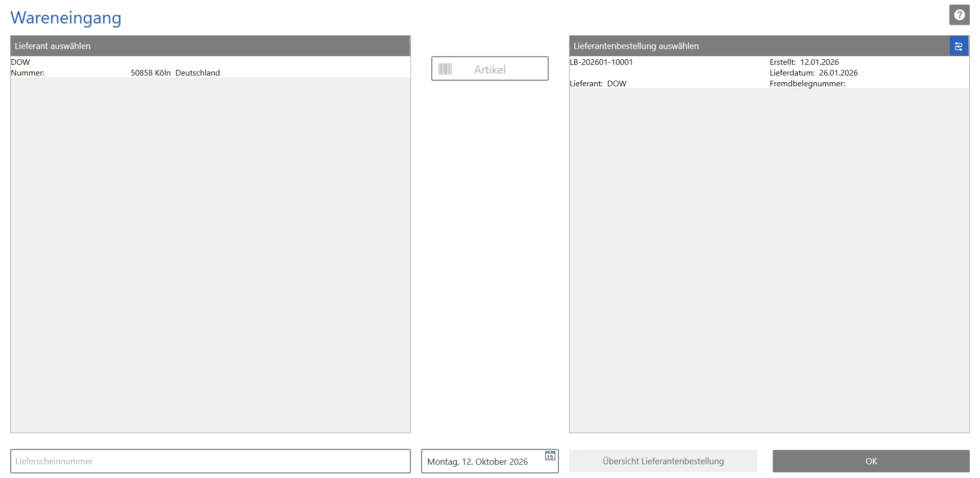Focus the Lieferscheinnummer input field
The width and height of the screenshot is (980, 478).
[210, 461]
